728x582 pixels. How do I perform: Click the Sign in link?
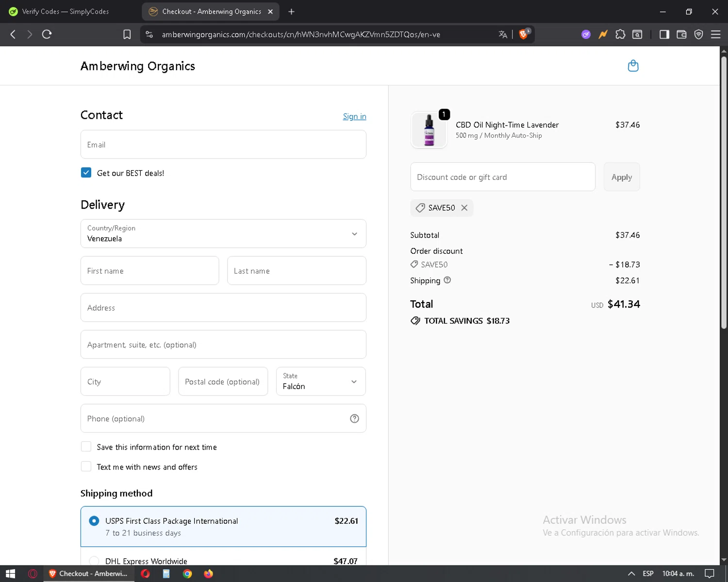coord(354,116)
